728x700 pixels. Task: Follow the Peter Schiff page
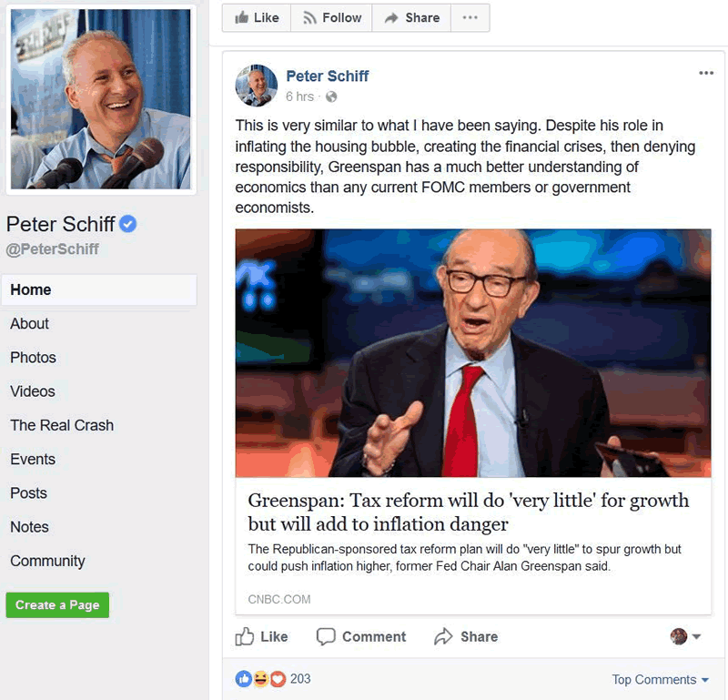[x=331, y=17]
